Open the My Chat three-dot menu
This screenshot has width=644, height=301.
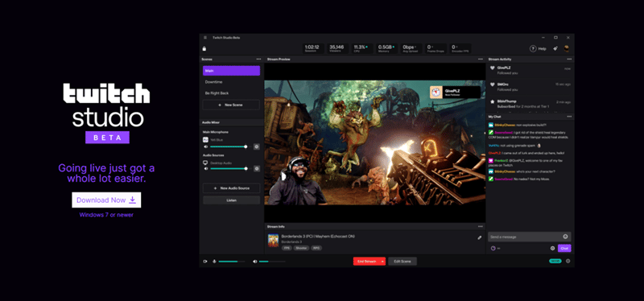point(569,117)
